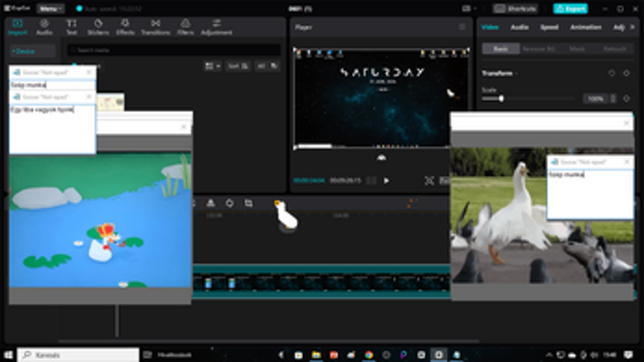Close the cartoon goose pond image window
This screenshot has width=644, height=362.
pyautogui.click(x=184, y=127)
